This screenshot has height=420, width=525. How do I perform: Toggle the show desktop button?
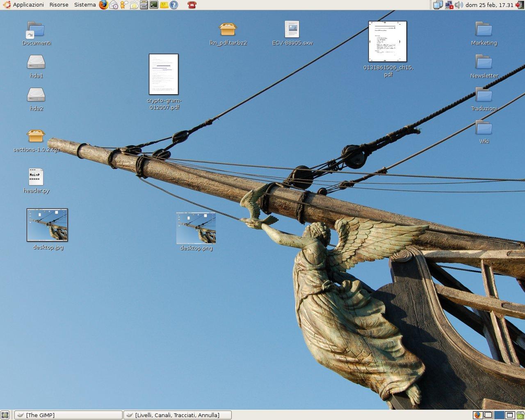5,415
